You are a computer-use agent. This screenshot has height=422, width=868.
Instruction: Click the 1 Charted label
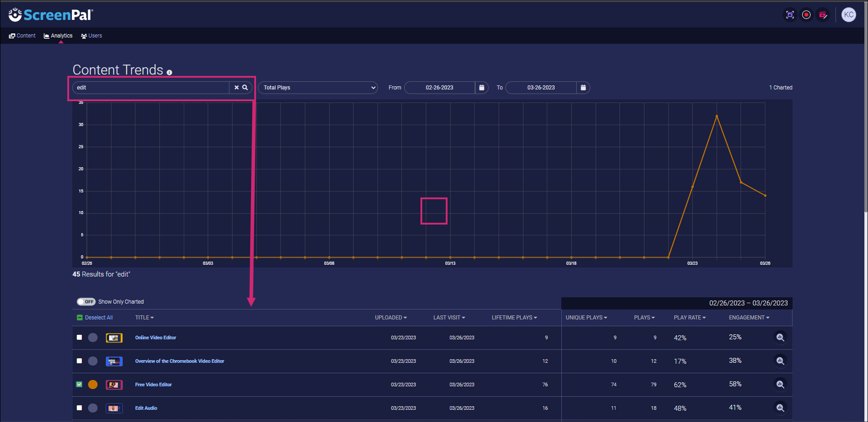click(781, 88)
